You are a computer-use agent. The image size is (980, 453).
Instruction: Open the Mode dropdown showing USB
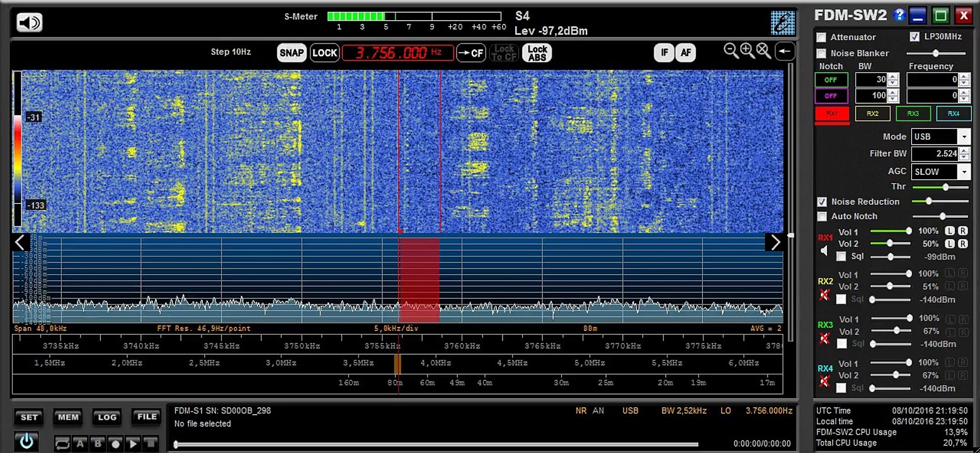click(x=964, y=137)
